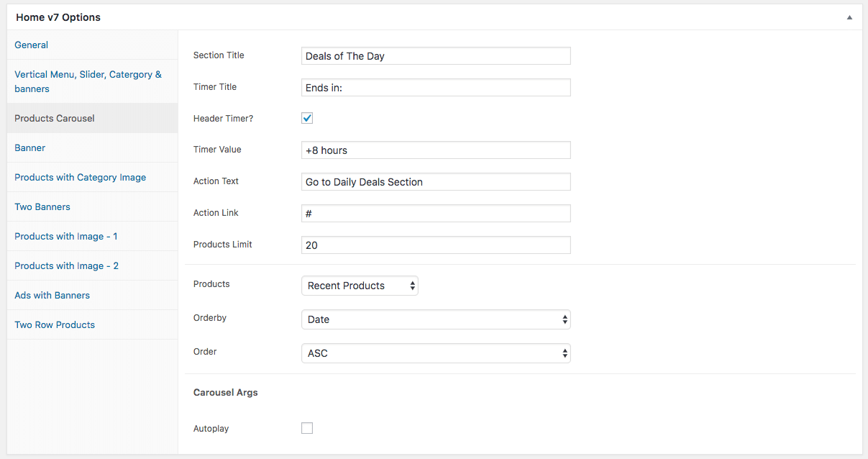Click the Autoplay label

click(211, 429)
